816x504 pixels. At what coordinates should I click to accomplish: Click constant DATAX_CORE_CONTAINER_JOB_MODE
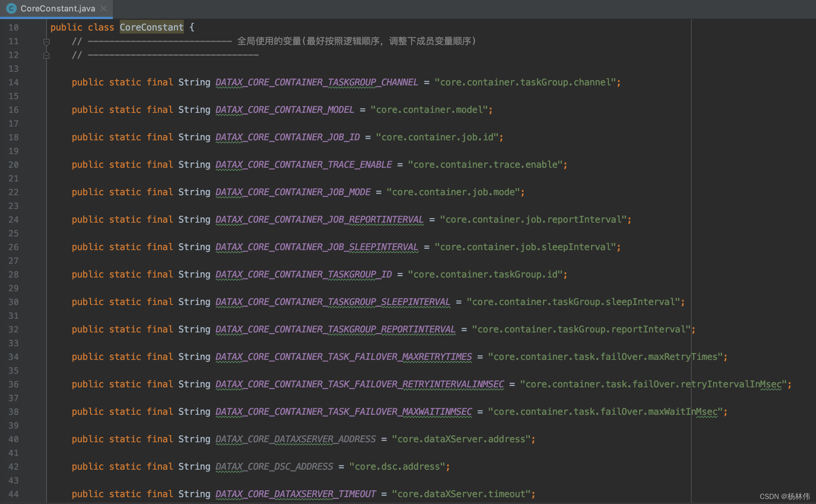click(293, 192)
